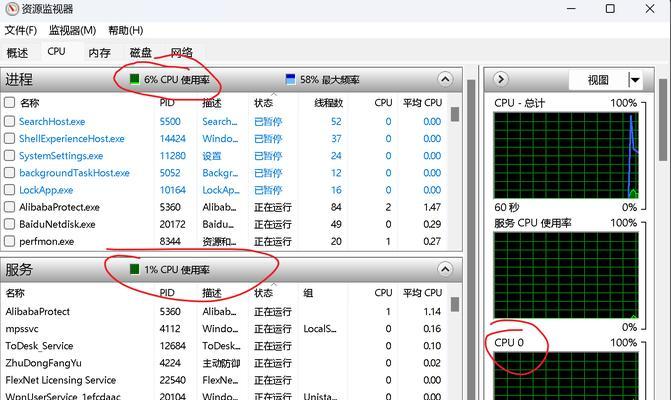Collapse the 进程 section with chevron
This screenshot has width=671, height=400.
point(445,79)
